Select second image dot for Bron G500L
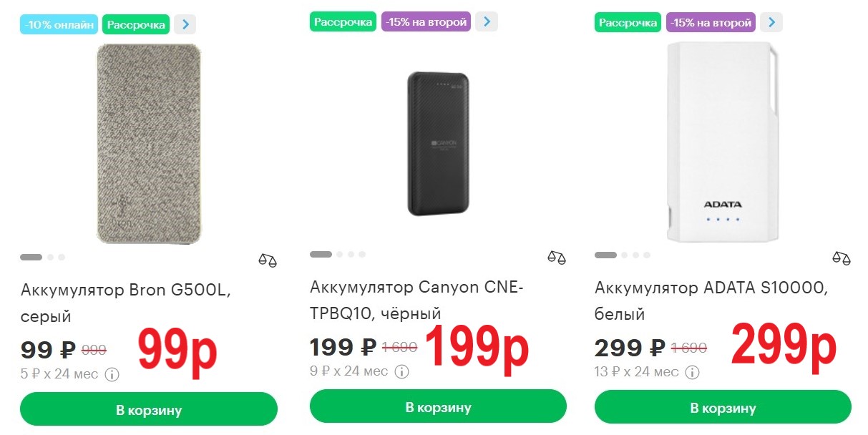Viewport: 868px width, 435px height. click(51, 257)
